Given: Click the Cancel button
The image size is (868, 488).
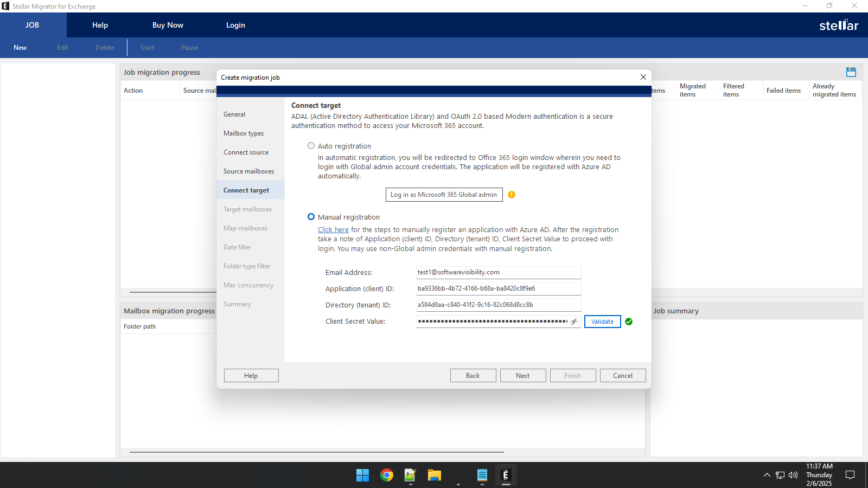Looking at the screenshot, I should (623, 376).
